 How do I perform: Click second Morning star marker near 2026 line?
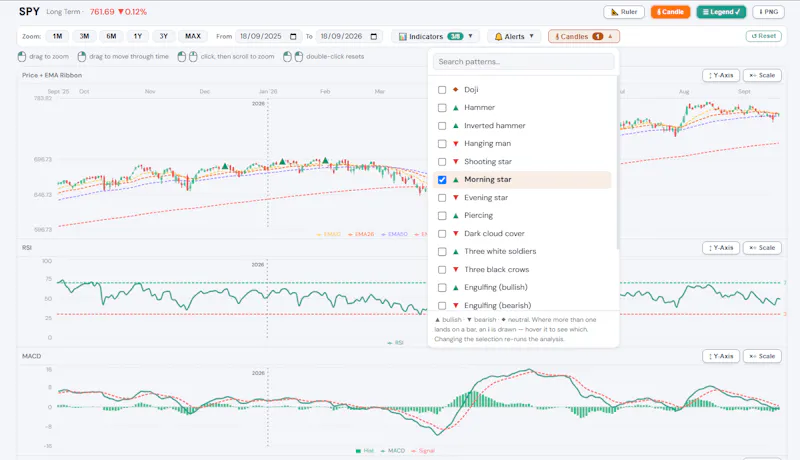pyautogui.click(x=282, y=162)
